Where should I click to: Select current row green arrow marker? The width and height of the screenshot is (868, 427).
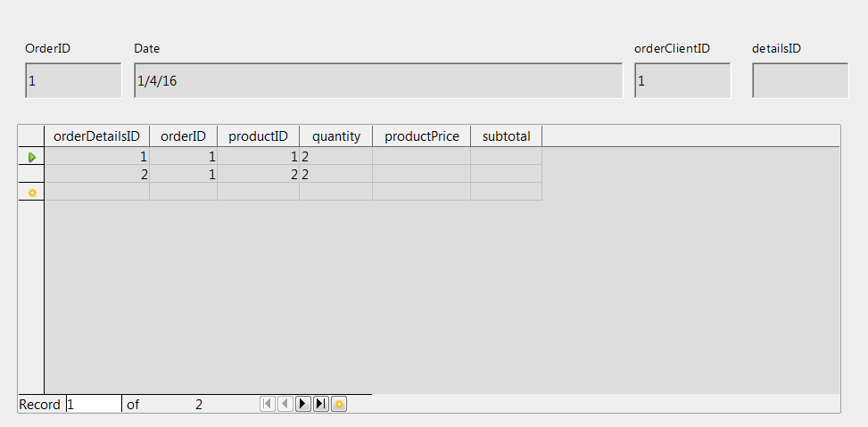click(31, 157)
